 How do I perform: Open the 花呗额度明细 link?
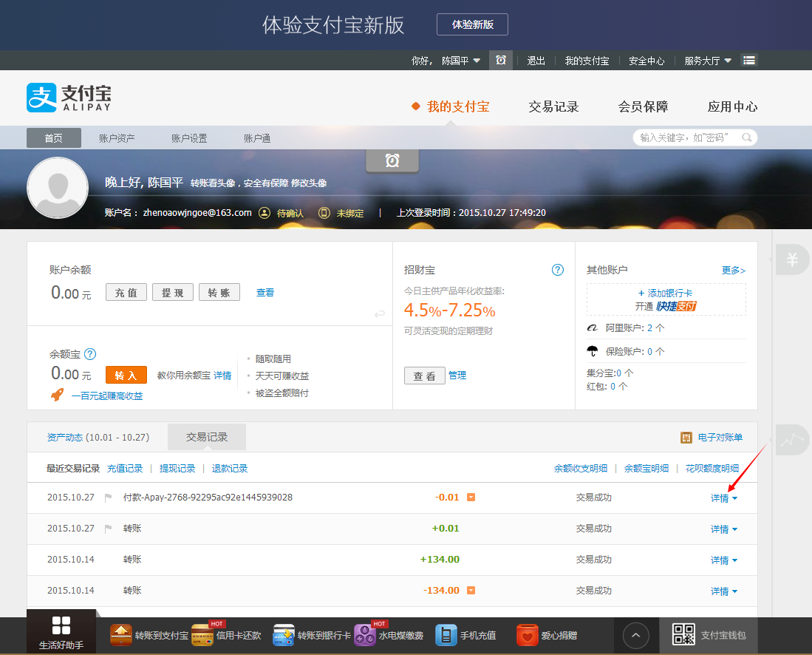(712, 469)
